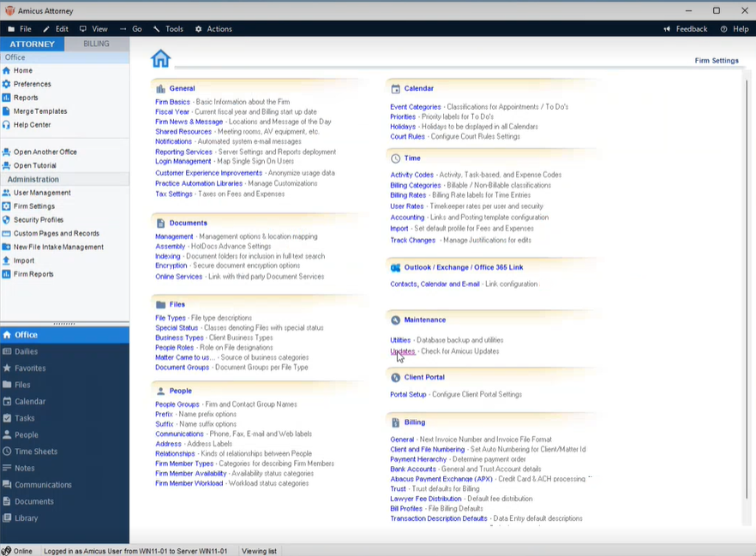Viewport: 756px width, 556px height.
Task: Open Preferences in the Office sidebar
Action: coord(32,84)
